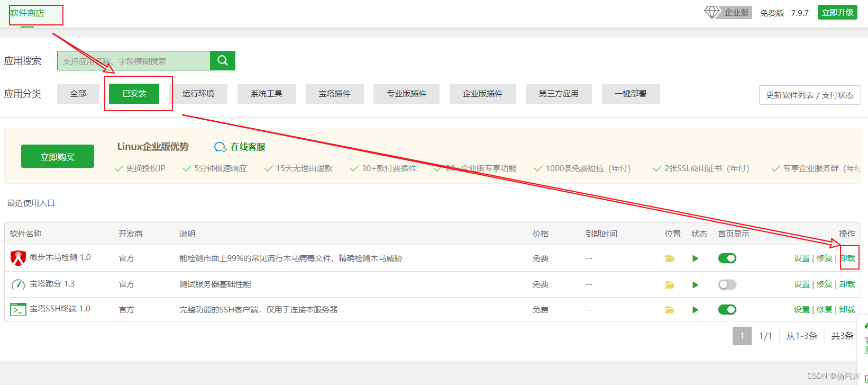Image resolution: width=868 pixels, height=385 pixels.
Task: Click the 微步木马检测 1.0 name
Action: tap(60, 257)
